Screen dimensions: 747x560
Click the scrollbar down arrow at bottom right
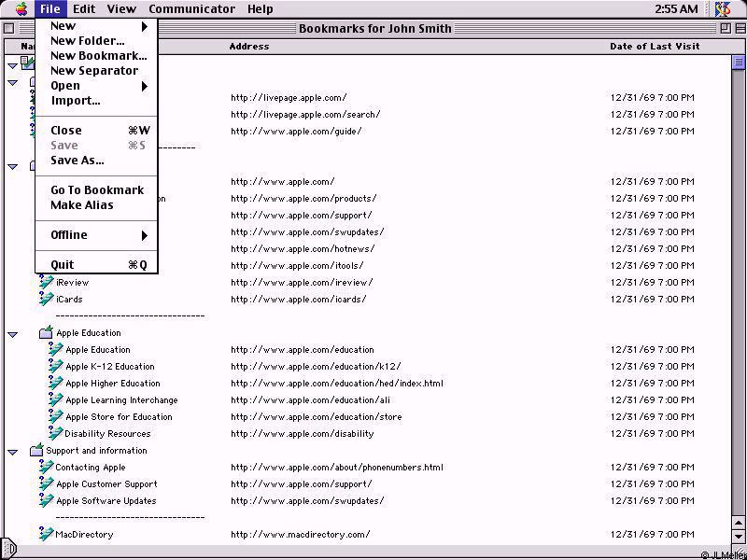tap(739, 539)
